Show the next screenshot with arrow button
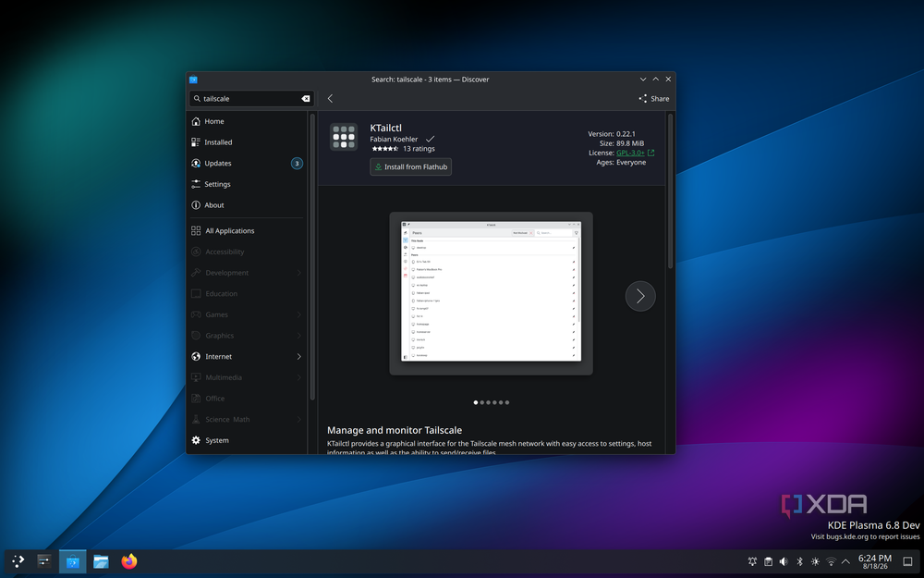The image size is (924, 578). point(640,296)
